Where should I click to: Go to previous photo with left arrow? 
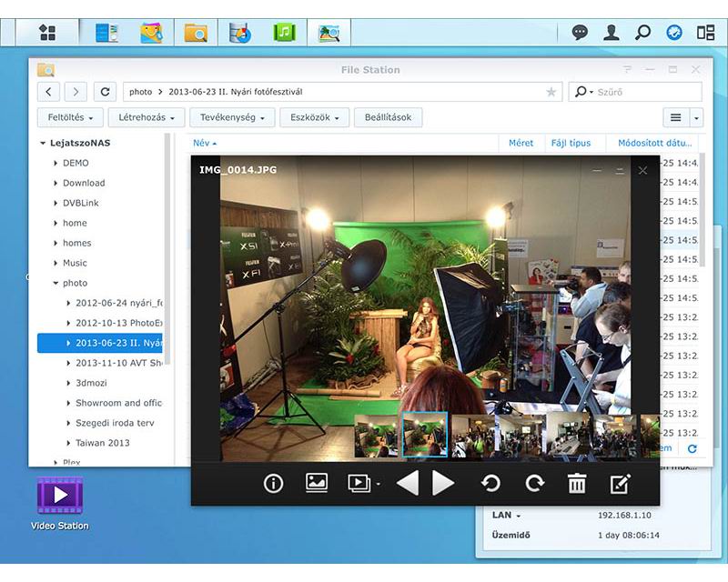point(408,484)
